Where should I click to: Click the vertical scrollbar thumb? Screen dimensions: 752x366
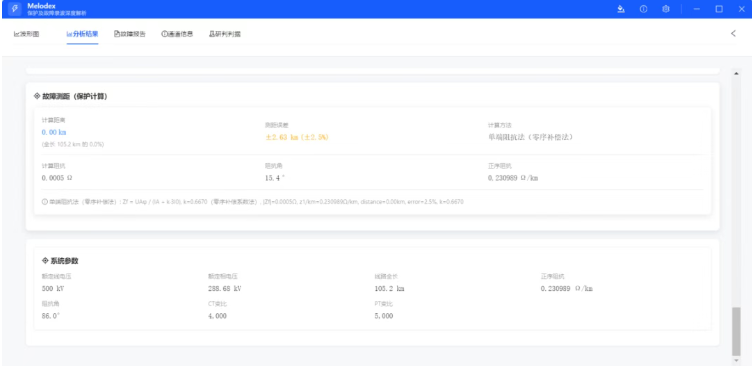click(736, 331)
